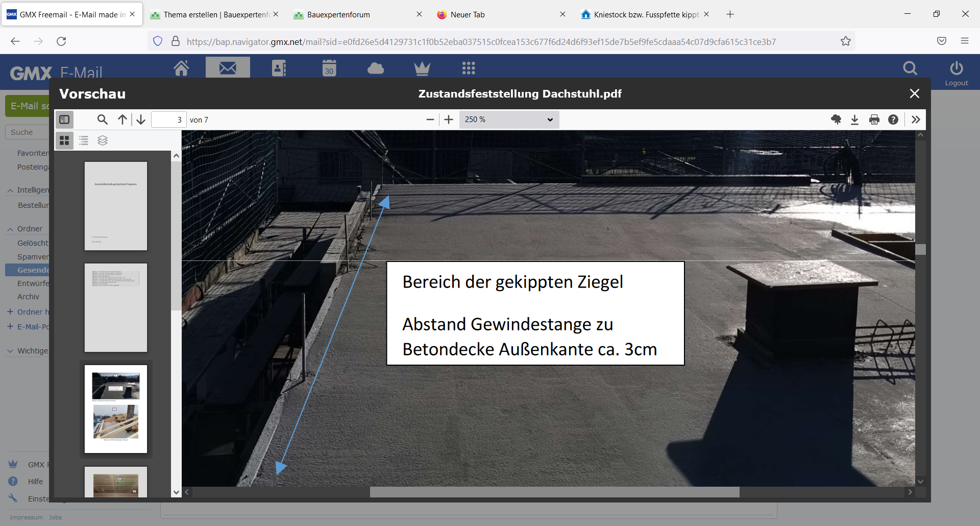Image resolution: width=980 pixels, height=526 pixels.
Task: Open the 250 % zoom dropdown
Action: click(509, 119)
